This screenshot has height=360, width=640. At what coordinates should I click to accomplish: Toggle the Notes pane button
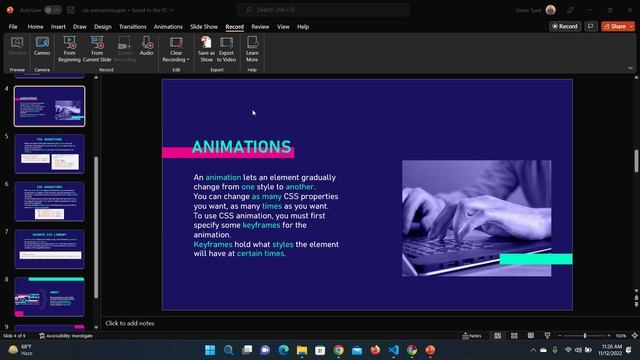click(472, 336)
